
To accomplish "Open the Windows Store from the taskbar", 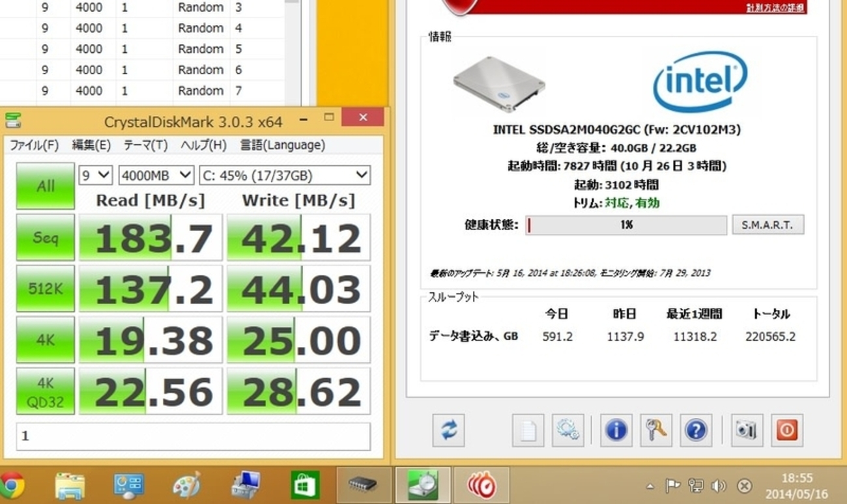I will [x=304, y=485].
